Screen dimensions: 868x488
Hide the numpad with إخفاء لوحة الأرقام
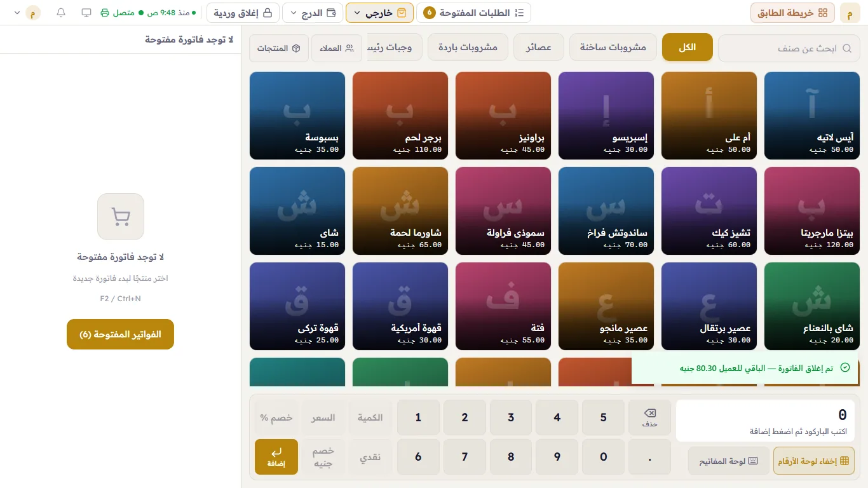point(813,461)
